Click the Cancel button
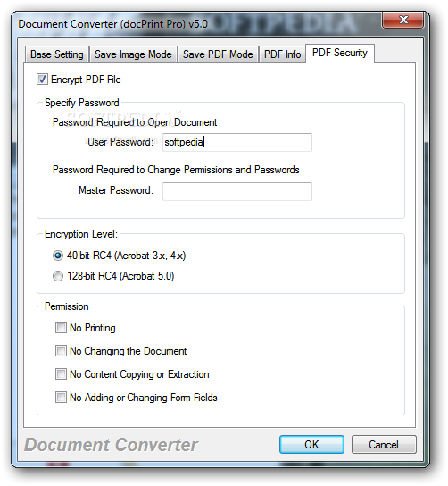Screen dimensions: 448x486 tap(384, 445)
